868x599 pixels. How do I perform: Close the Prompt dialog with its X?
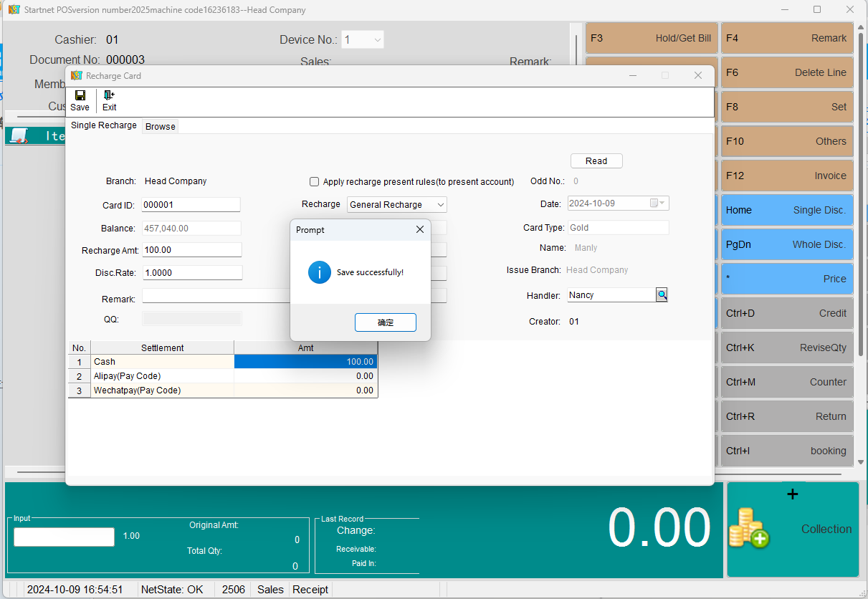[x=420, y=230]
